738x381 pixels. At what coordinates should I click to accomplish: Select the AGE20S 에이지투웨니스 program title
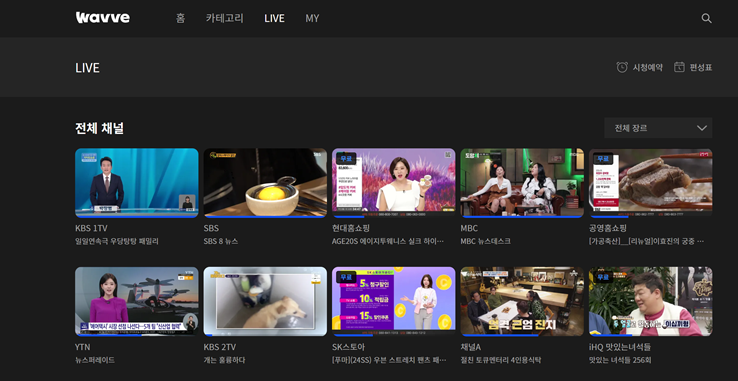point(388,242)
